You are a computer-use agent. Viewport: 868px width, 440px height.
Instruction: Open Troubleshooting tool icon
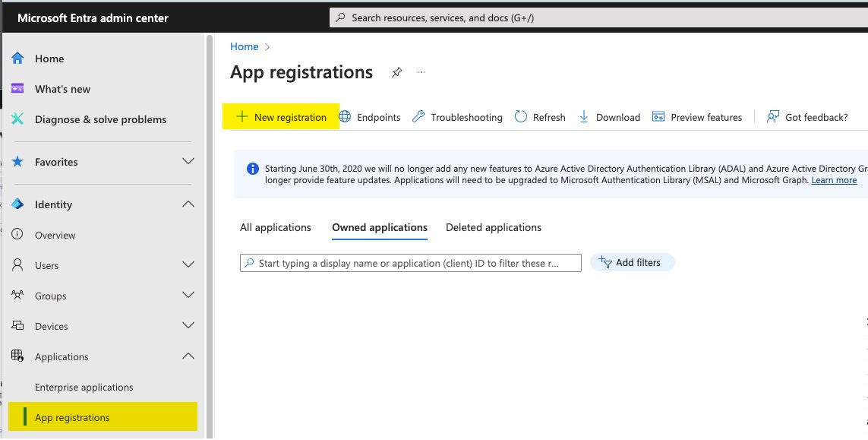418,117
